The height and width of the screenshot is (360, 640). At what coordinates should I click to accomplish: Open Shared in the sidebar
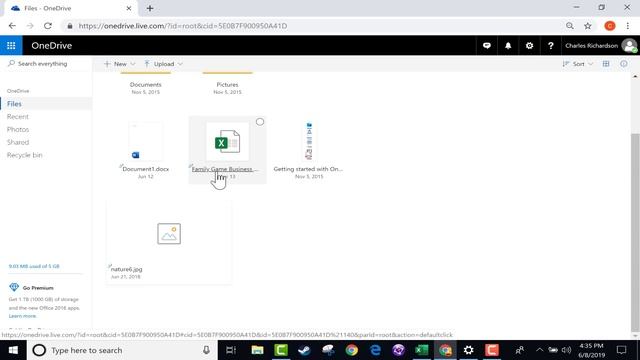pos(18,142)
